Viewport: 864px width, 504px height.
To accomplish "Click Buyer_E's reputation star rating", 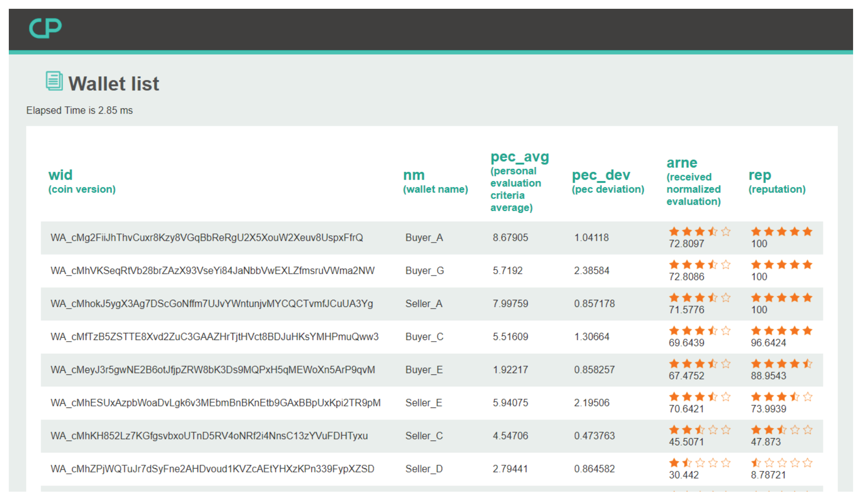I will click(781, 364).
